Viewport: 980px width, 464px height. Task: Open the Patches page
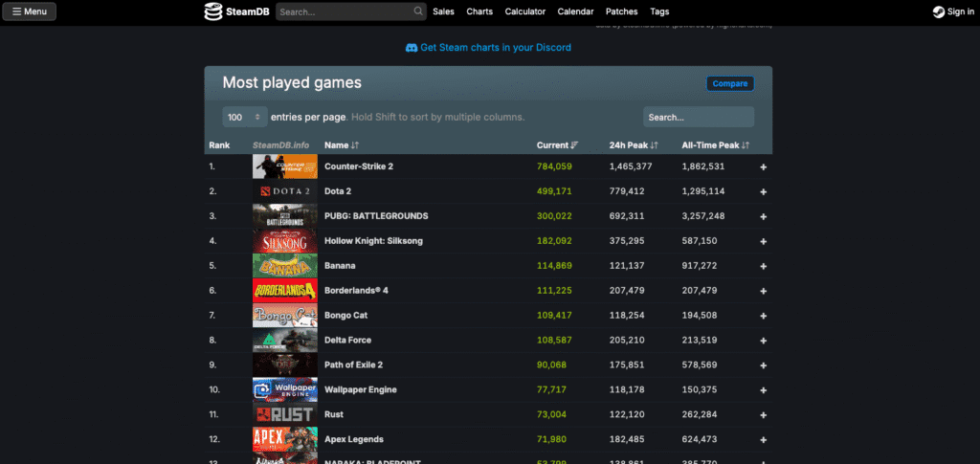coord(621,11)
